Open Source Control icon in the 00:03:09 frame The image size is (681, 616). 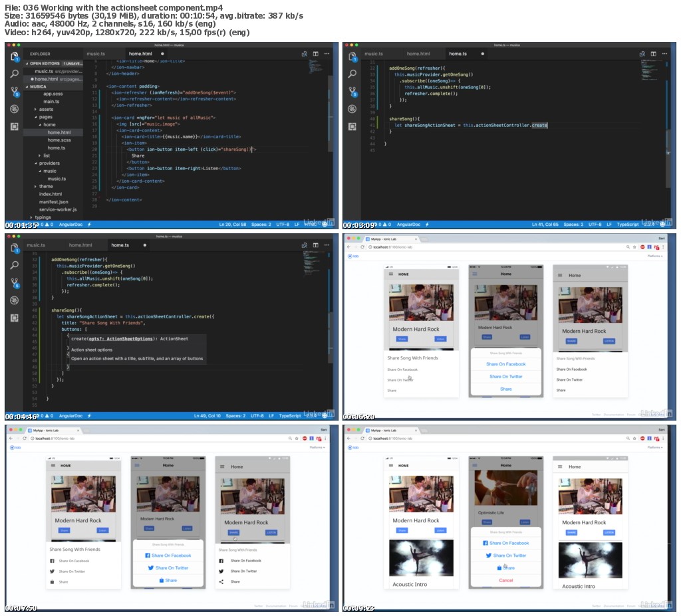[352, 92]
